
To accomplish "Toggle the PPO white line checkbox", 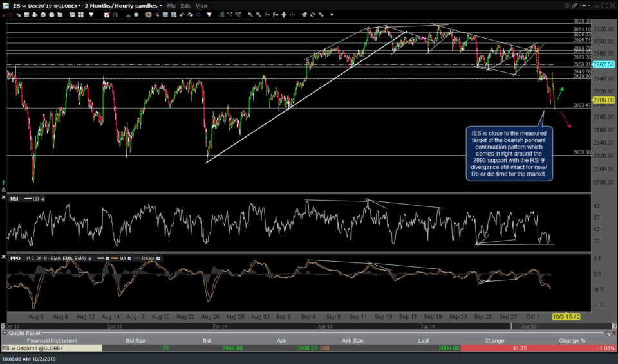I will [108, 259].
